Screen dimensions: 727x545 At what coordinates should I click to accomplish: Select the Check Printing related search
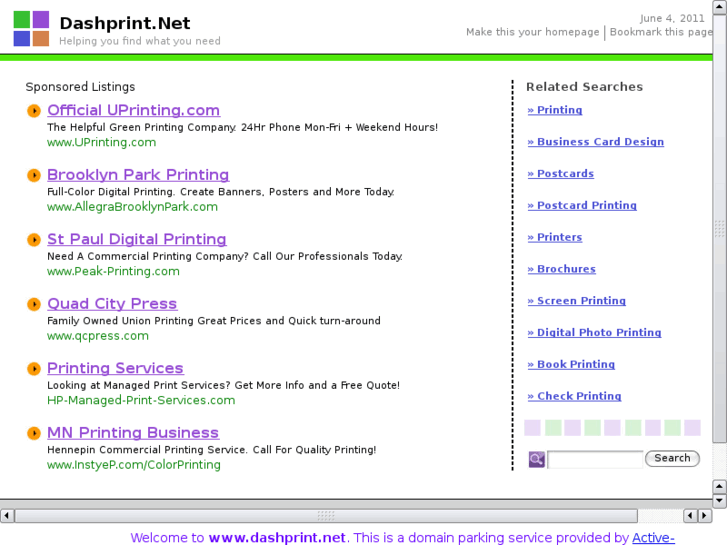tap(574, 396)
